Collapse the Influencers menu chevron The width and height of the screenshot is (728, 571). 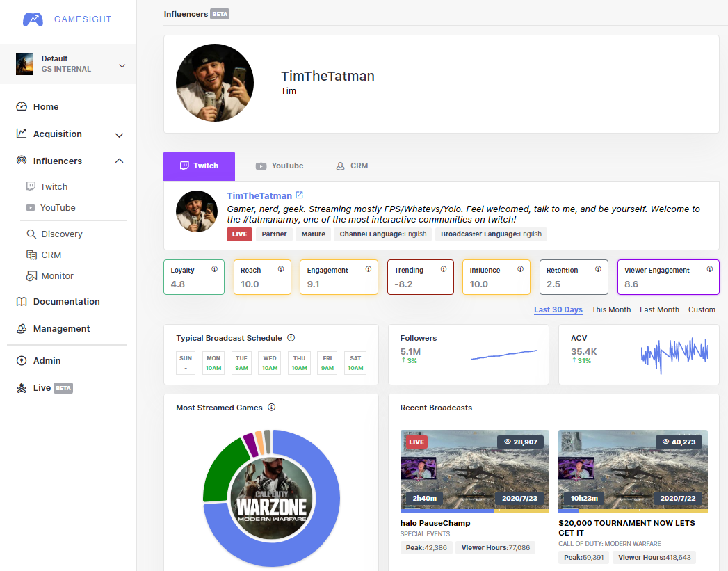pos(120,161)
